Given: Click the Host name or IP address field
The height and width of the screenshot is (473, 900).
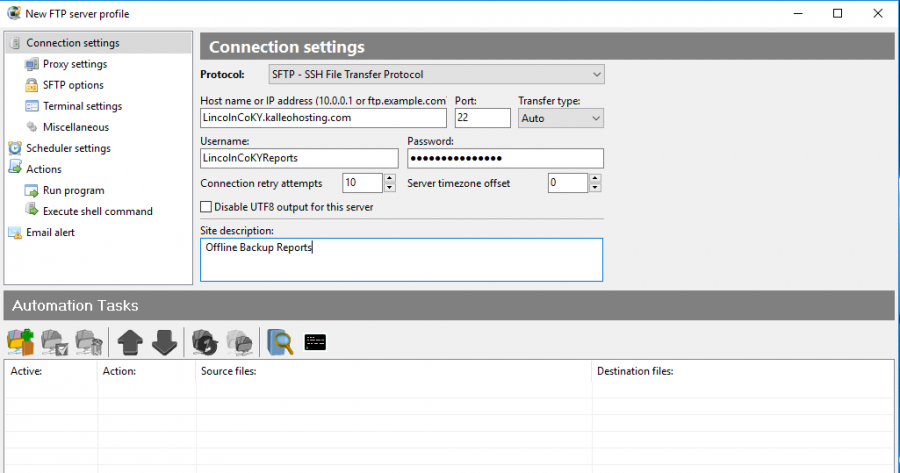Looking at the screenshot, I should tap(323, 118).
